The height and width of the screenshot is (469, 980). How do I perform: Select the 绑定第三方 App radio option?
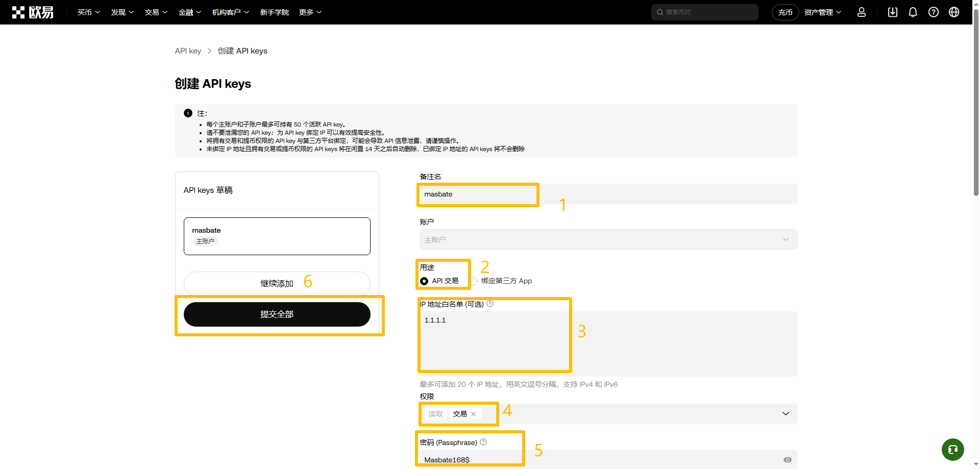tap(474, 281)
